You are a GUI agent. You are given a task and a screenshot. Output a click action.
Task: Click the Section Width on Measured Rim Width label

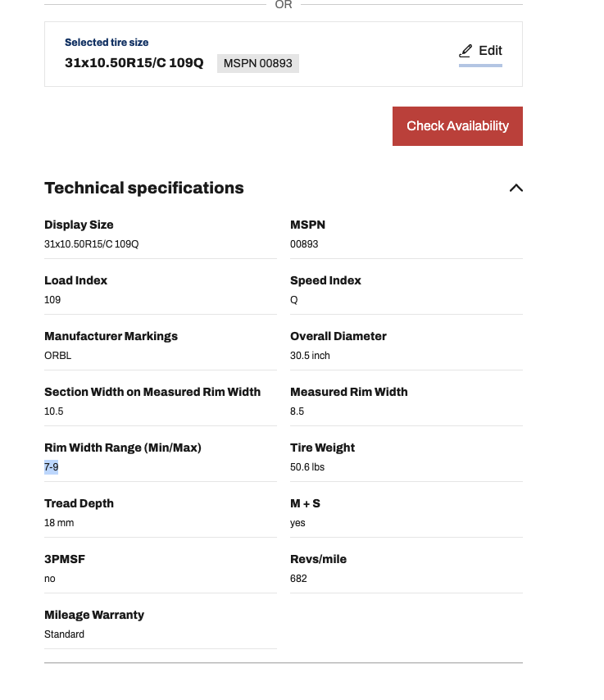[x=152, y=392]
